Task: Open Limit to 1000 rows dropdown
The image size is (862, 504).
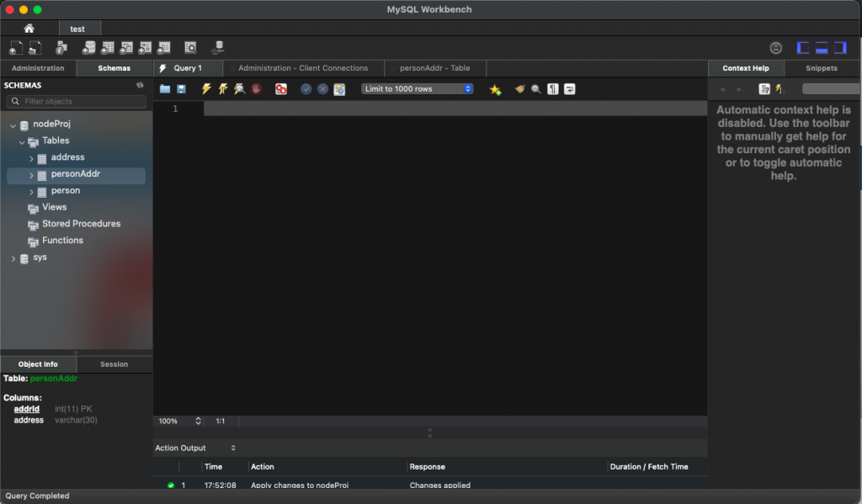Action: [x=418, y=89]
